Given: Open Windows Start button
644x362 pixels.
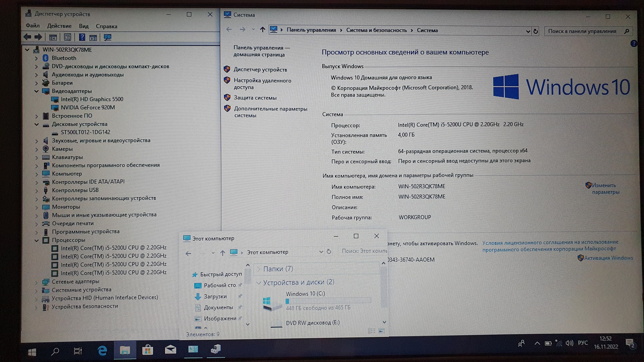Looking at the screenshot, I should pos(32,352).
